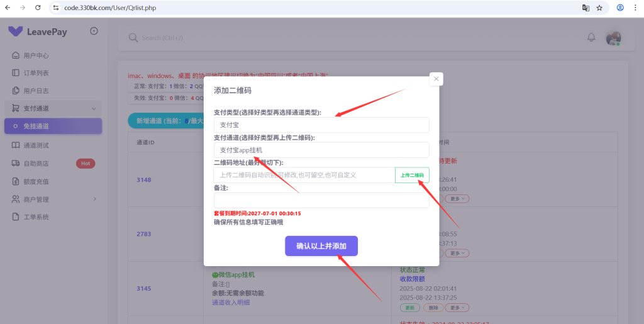This screenshot has width=644, height=324.
Task: Bookmark this page with the star icon
Action: click(599, 8)
